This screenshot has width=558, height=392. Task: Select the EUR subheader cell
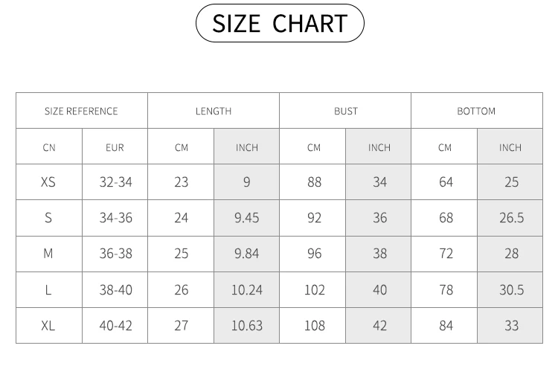[115, 147]
